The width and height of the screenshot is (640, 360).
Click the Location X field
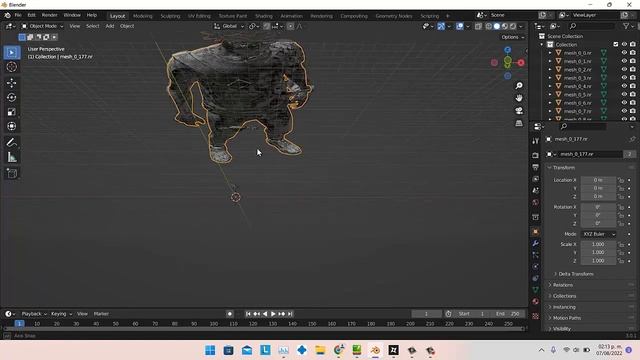598,180
